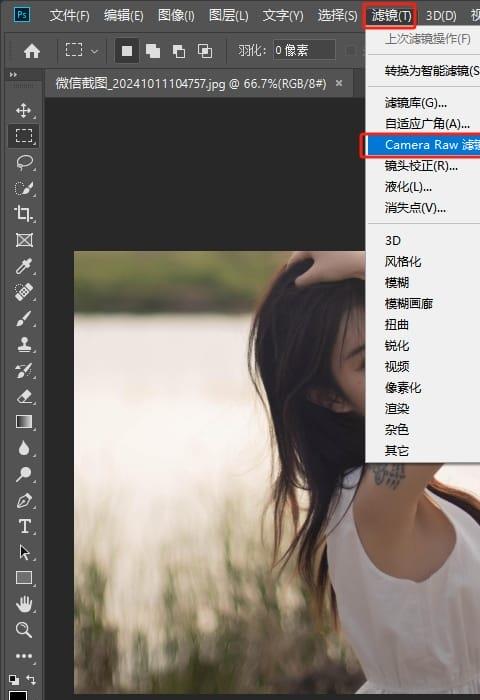Expand the 锐化 filter submenu
480x700 pixels.
point(422,346)
